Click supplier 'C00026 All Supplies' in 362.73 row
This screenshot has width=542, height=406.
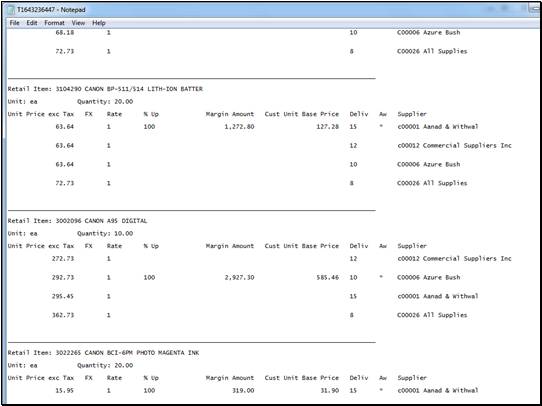click(x=432, y=315)
